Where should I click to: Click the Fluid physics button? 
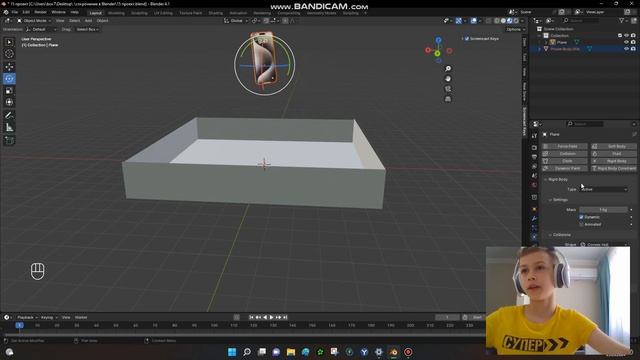(x=614, y=153)
